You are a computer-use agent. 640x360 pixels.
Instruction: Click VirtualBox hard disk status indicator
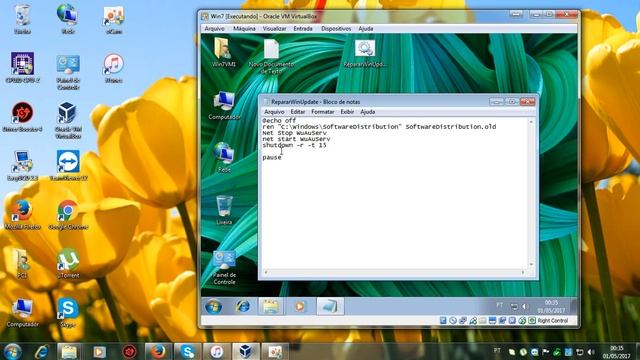(x=443, y=321)
